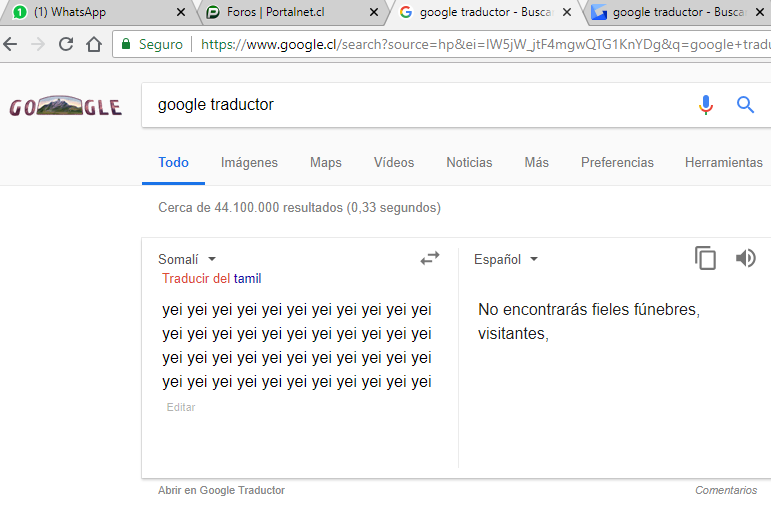Click the microphone voice search icon

pos(706,105)
